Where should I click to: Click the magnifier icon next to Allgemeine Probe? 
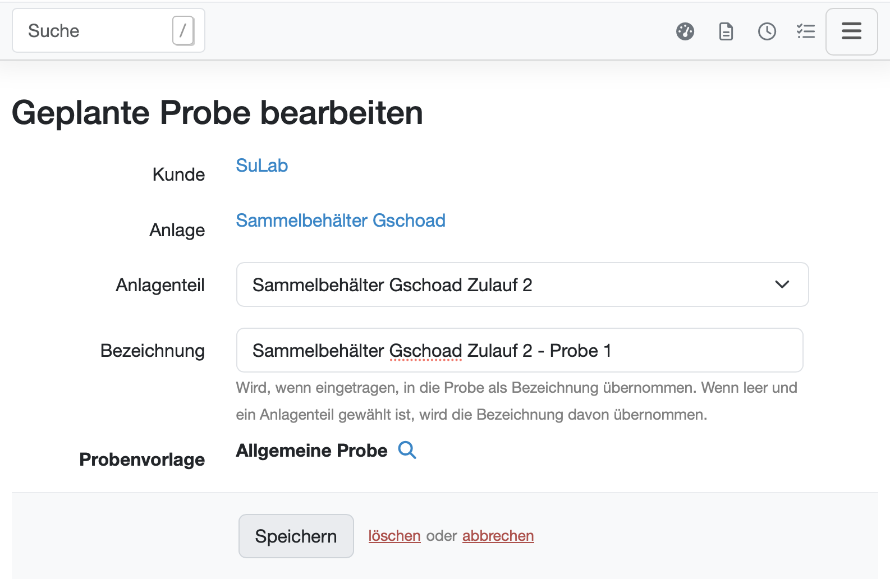[408, 450]
